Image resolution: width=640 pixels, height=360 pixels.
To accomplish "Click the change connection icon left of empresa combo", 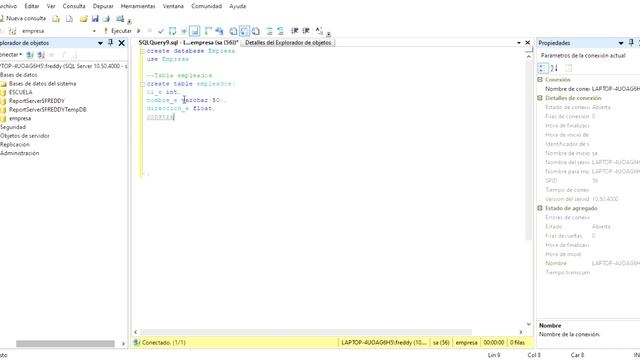I will point(12,31).
